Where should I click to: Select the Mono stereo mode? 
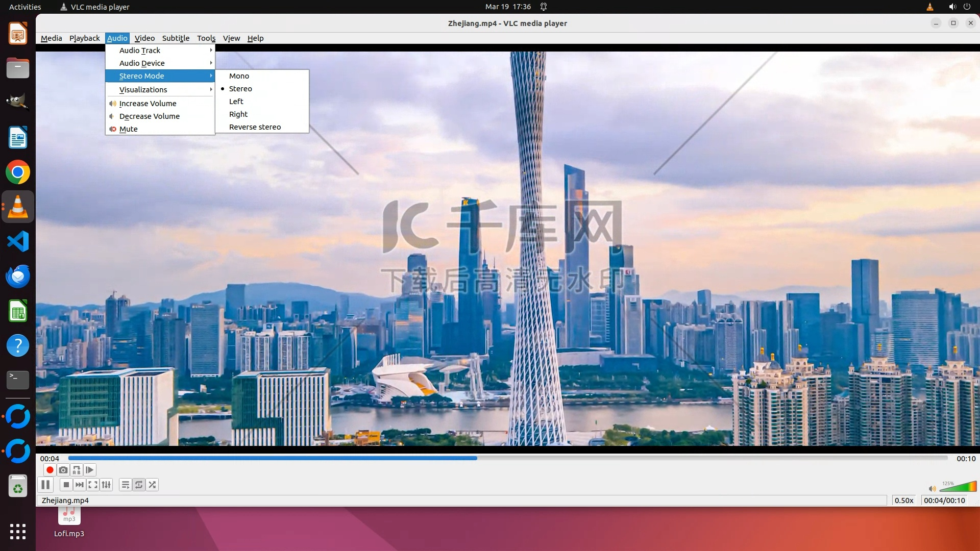[x=239, y=76]
